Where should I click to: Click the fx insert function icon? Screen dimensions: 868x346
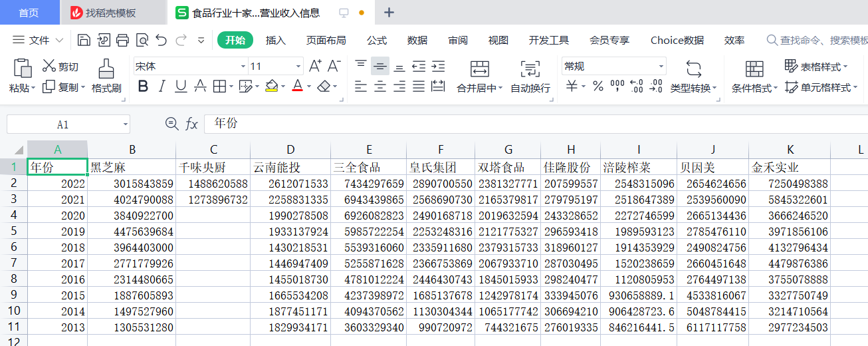[191, 124]
